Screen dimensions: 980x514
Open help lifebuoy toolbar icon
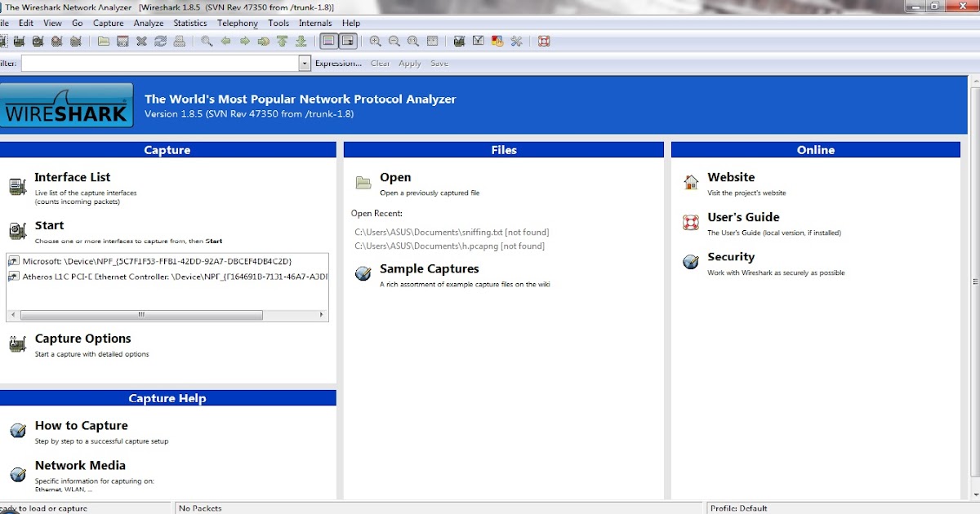[x=543, y=41]
